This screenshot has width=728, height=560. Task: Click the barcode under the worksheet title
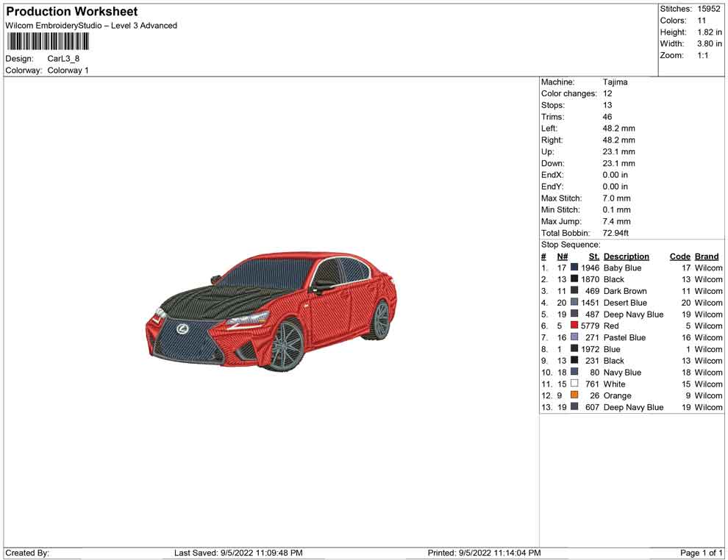48,41
